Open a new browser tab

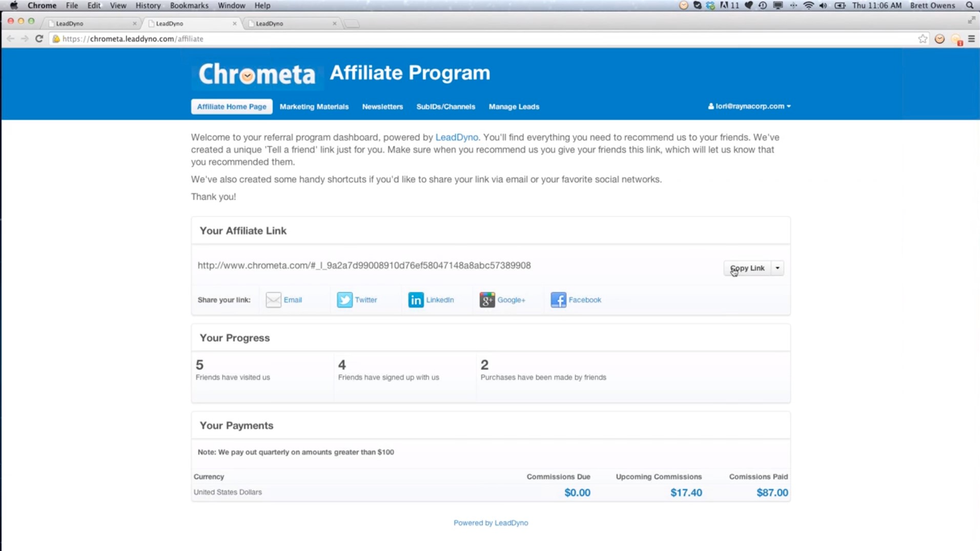(x=352, y=24)
